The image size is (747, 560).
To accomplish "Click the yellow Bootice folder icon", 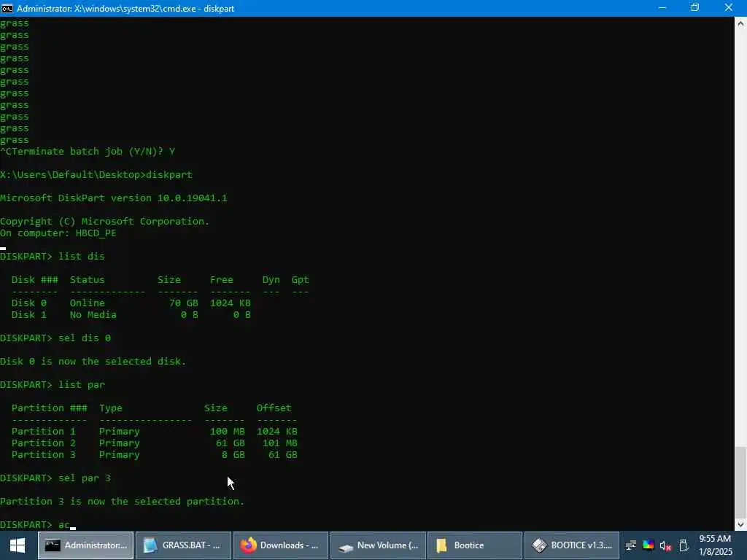I will (441, 545).
